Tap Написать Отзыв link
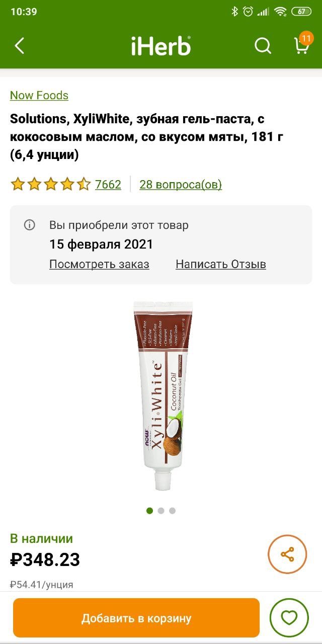Viewport: 322px width, 644px height. [x=221, y=264]
